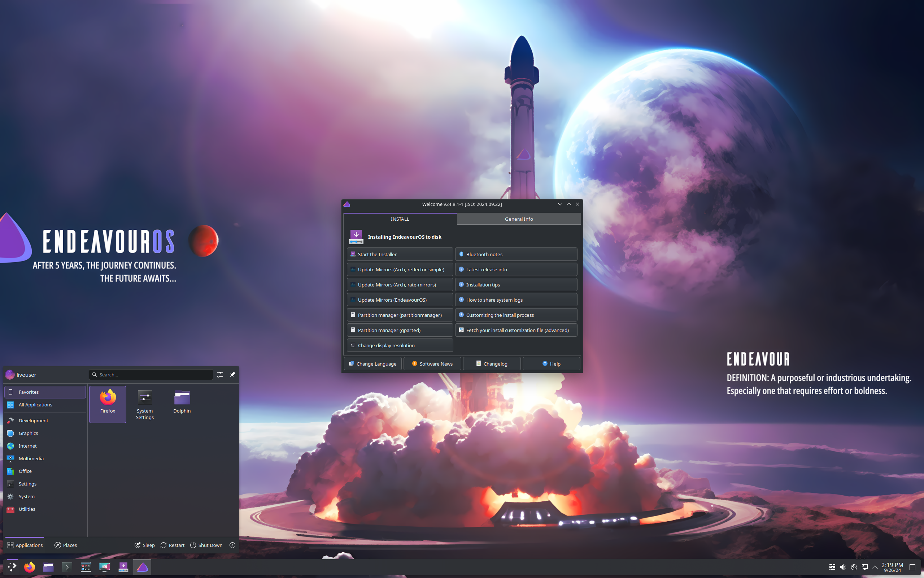Open the wired network tray icon
Viewport: 924px width, 578px height.
(864, 567)
